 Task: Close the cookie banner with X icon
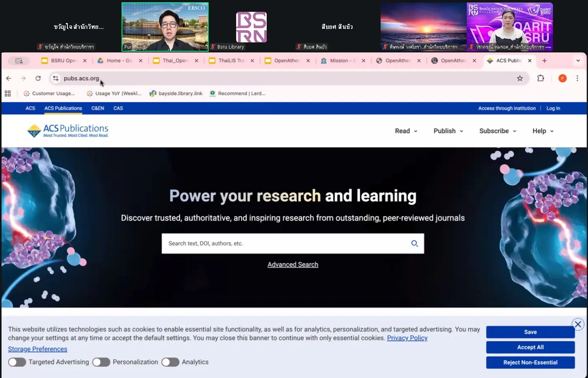578,324
